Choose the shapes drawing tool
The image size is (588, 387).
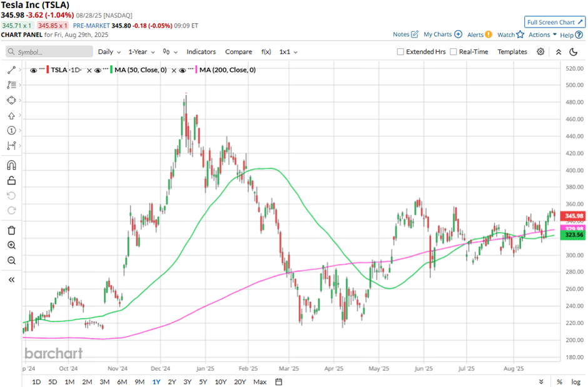click(11, 101)
